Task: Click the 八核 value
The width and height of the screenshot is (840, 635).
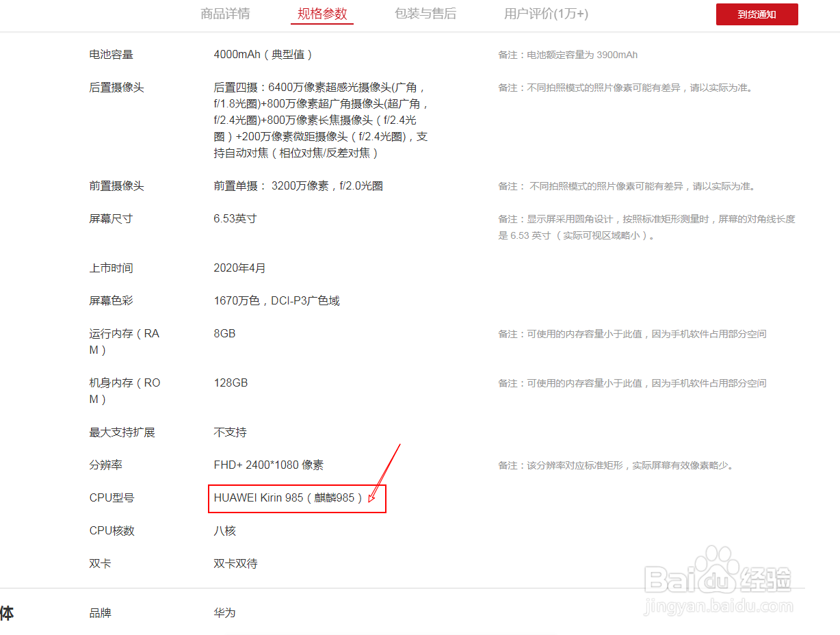Action: click(x=224, y=531)
